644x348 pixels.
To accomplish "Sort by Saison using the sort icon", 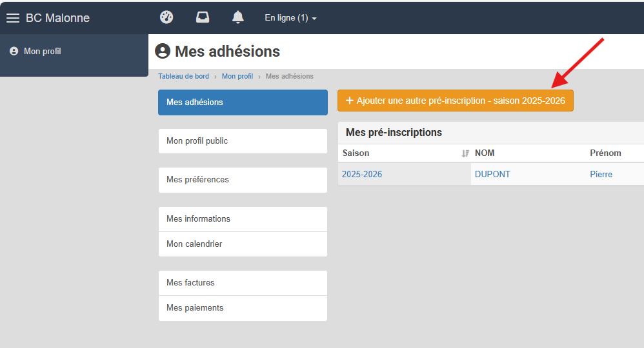I will (x=465, y=153).
